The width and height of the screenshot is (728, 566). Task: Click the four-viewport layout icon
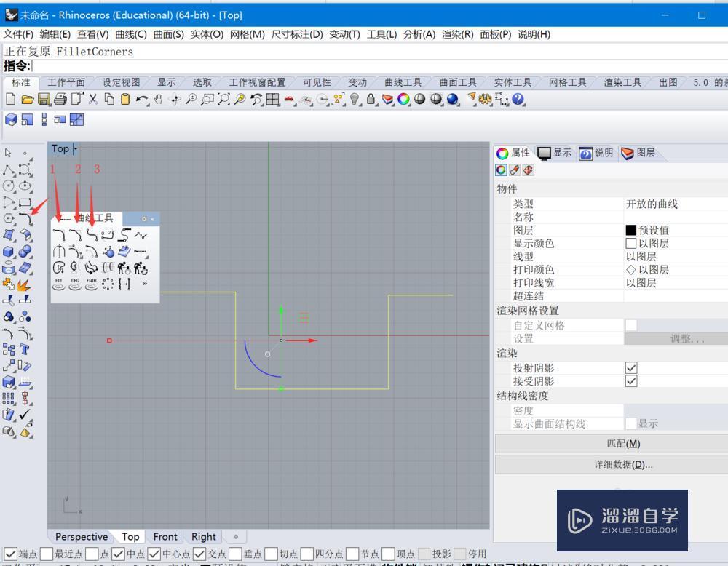(273, 99)
